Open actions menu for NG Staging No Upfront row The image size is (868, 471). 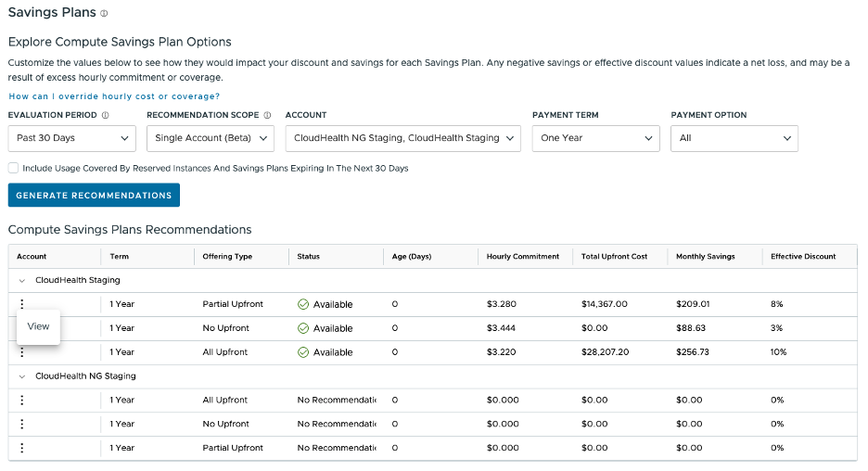[21, 425]
